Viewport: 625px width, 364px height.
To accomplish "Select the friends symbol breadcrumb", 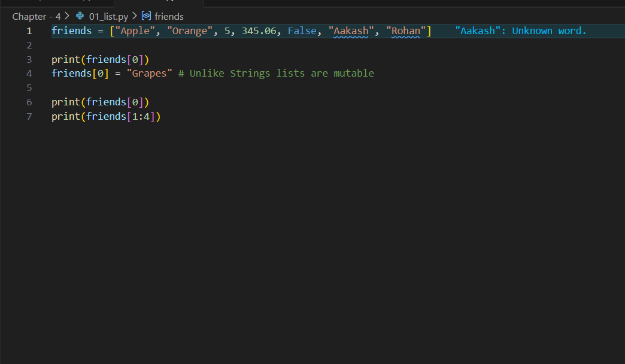I will coord(169,16).
